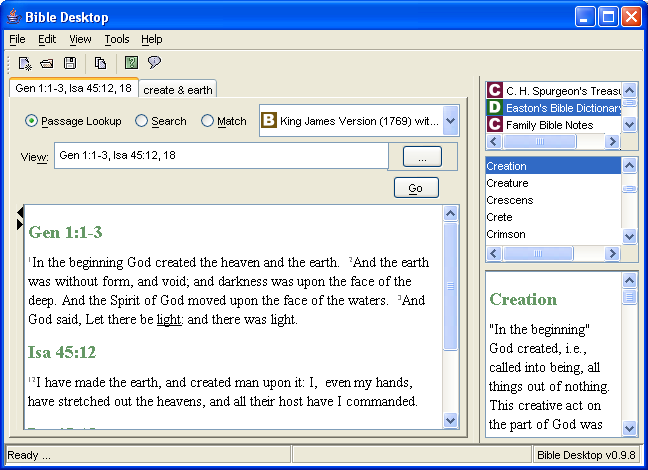Open the Help menu
The image size is (648, 470).
click(x=152, y=39)
